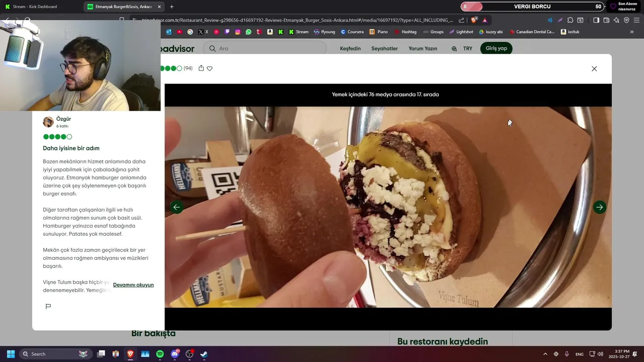Go back to the previous photo

[177, 207]
